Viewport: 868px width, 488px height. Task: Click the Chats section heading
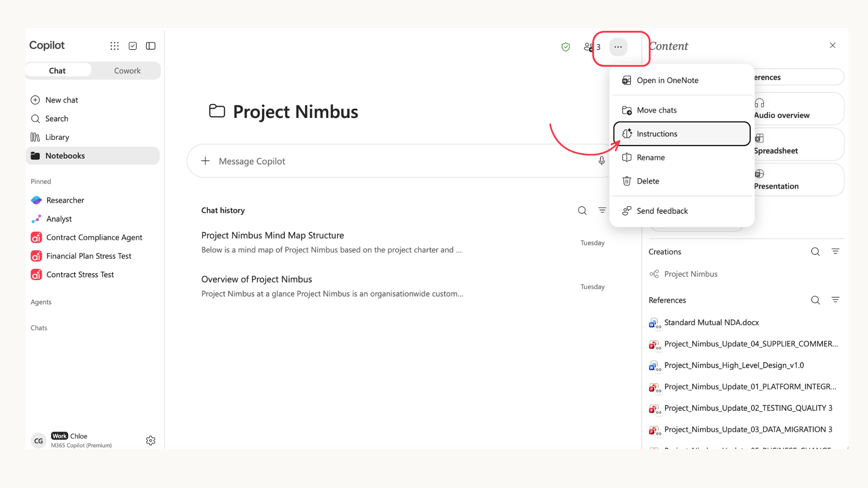(x=39, y=328)
